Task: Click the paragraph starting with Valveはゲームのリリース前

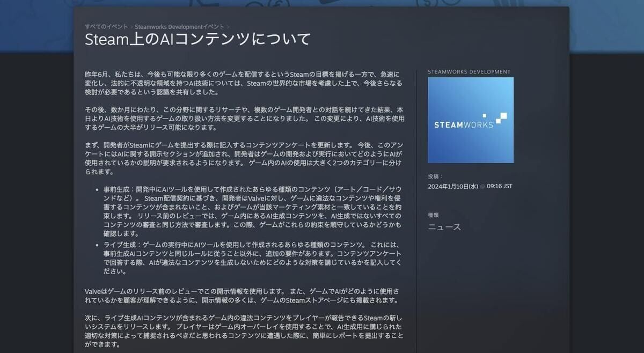Action: [x=242, y=296]
